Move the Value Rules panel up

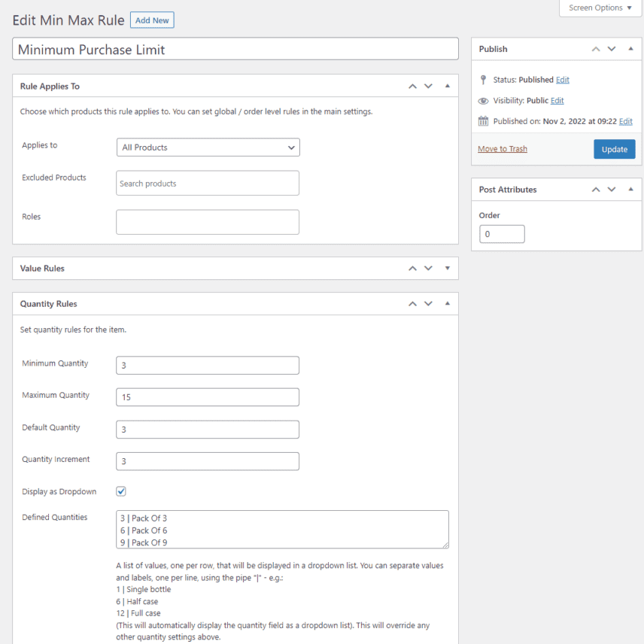412,268
